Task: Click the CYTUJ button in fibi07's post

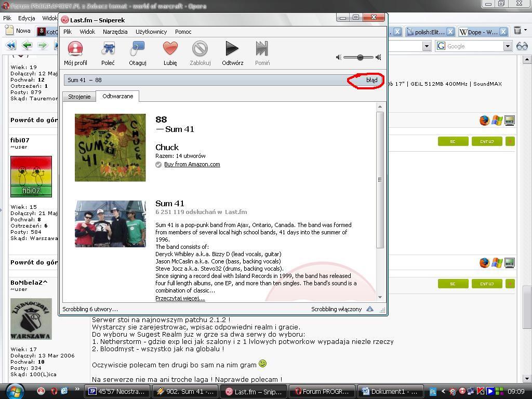Action: 486,141
